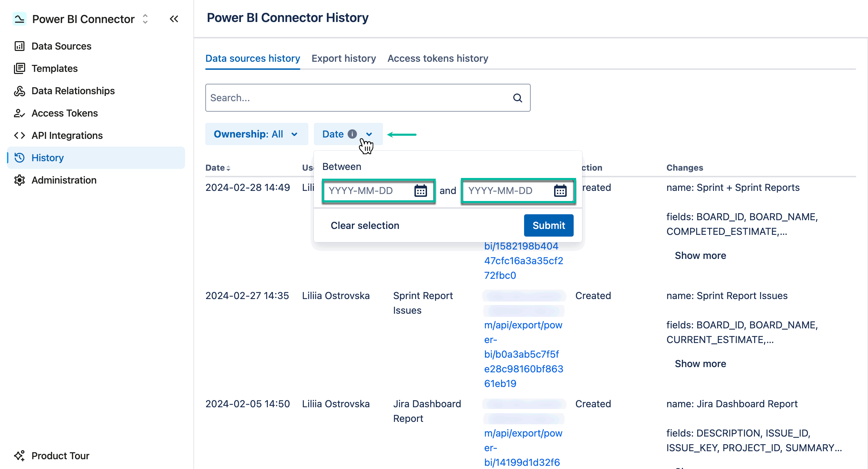Expand the Power BI Connector app switcher
Viewport: 868px width, 469px height.
pyautogui.click(x=145, y=19)
